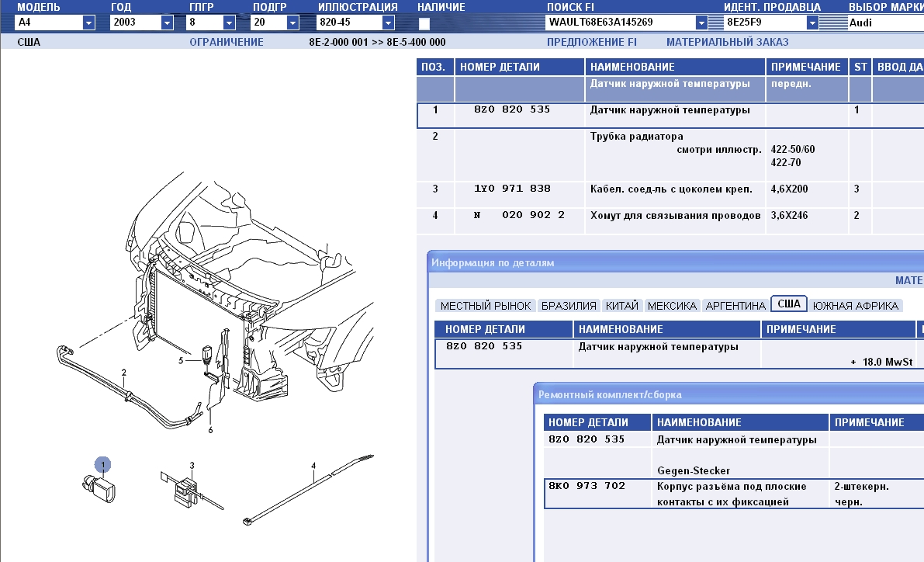924x562 pixels.
Task: Click remark 3,6X246 in row 4
Action: pyautogui.click(x=789, y=216)
